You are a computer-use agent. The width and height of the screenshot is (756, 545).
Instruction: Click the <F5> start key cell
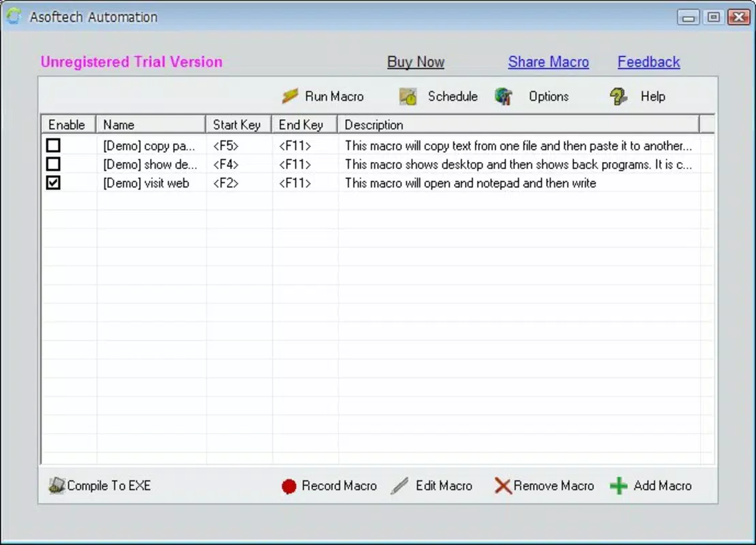(226, 146)
